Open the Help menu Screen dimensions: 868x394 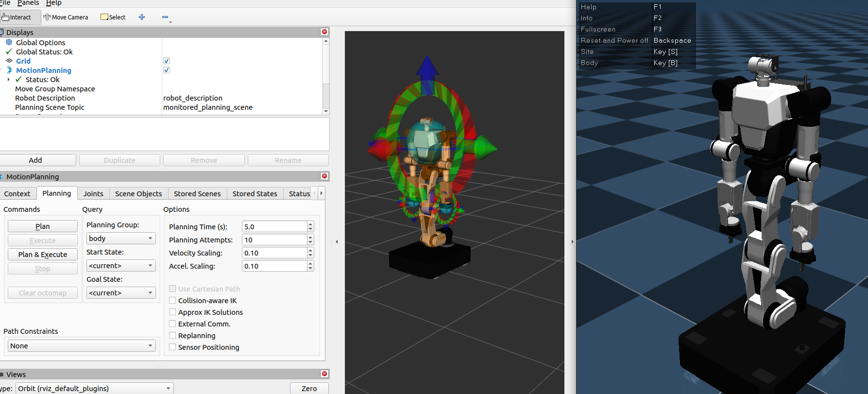[x=53, y=3]
